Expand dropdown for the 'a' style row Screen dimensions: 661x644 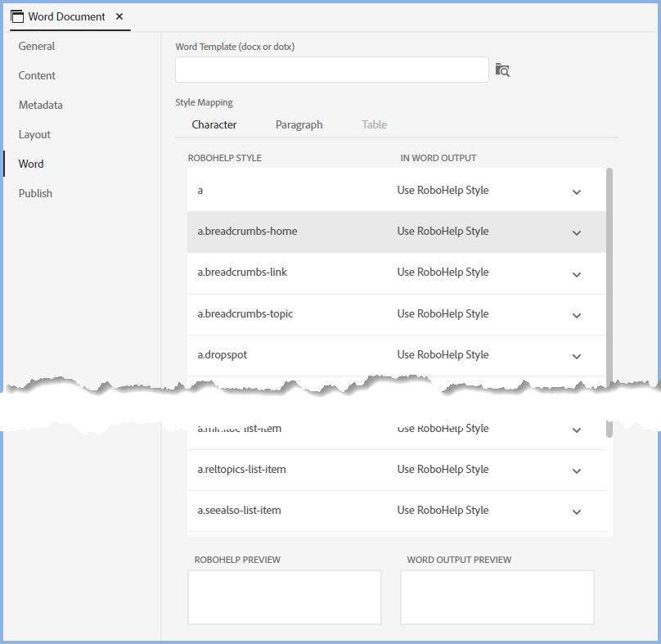576,191
